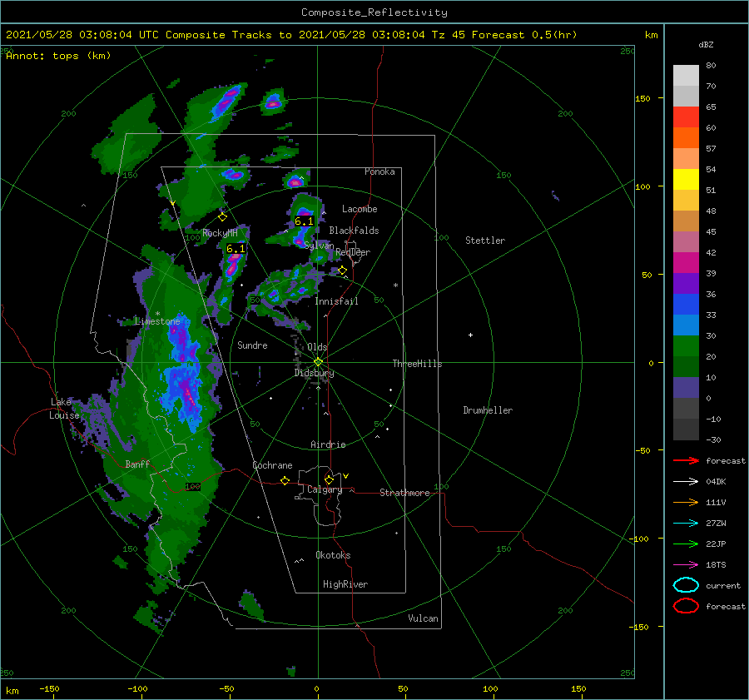Pick the magenta swatch above 39 dBZ
The width and height of the screenshot is (749, 700).
(686, 262)
